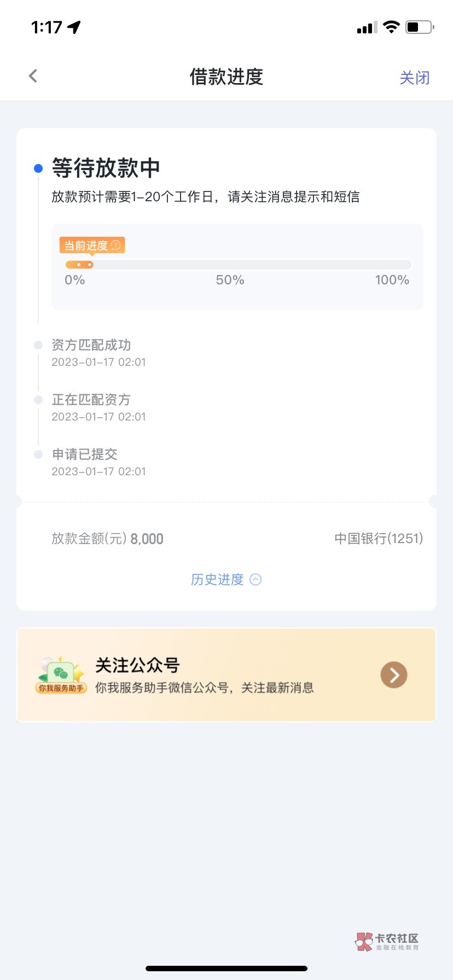The height and width of the screenshot is (980, 453).
Task: Select the 正在匹配资方 timeline step
Action: [x=91, y=400]
